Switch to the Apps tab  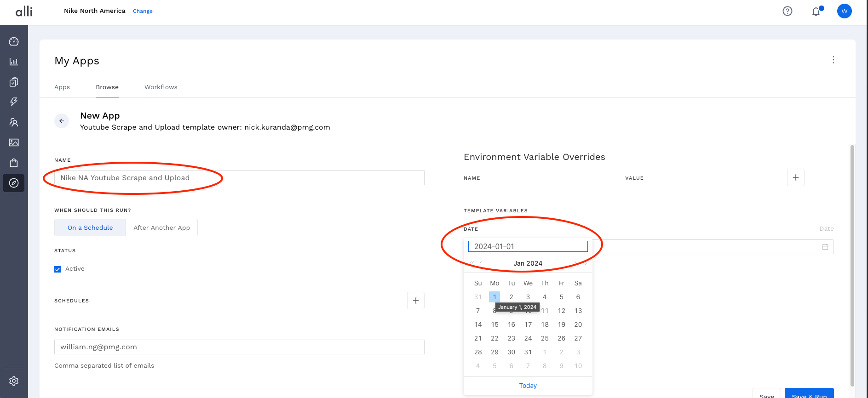click(x=62, y=87)
